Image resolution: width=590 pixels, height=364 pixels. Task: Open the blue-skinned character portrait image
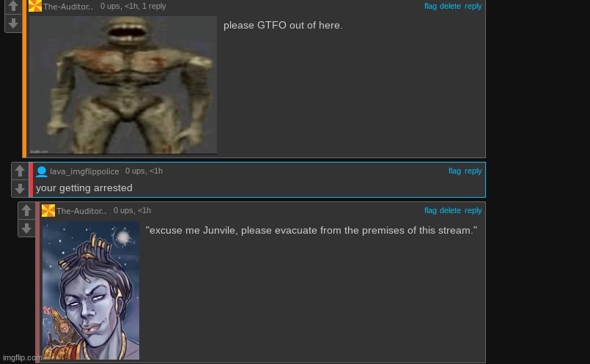[91, 290]
